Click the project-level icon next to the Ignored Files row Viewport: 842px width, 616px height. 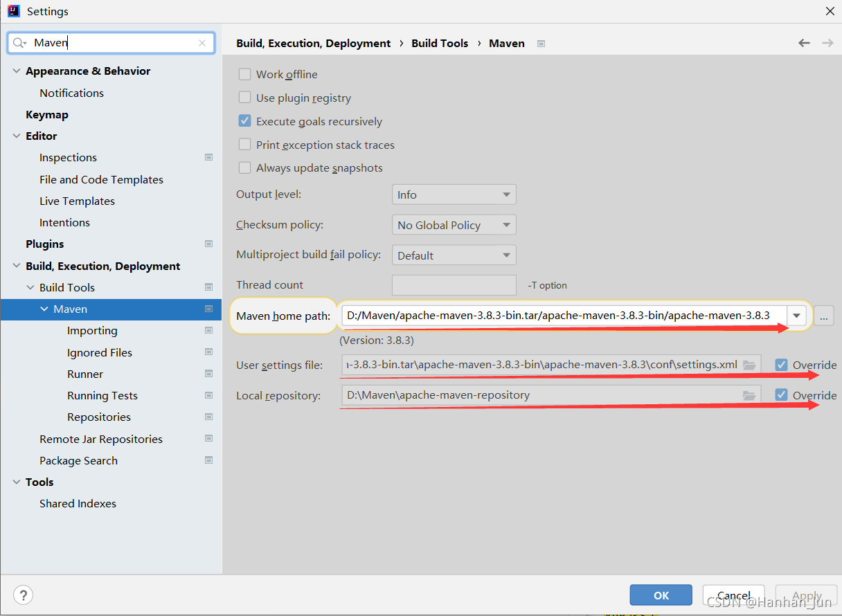coord(208,352)
